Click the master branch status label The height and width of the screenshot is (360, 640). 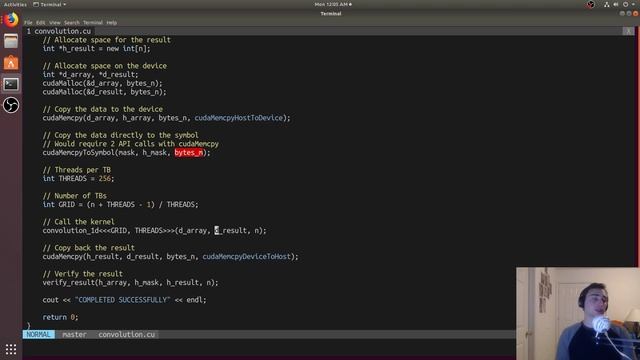point(74,334)
